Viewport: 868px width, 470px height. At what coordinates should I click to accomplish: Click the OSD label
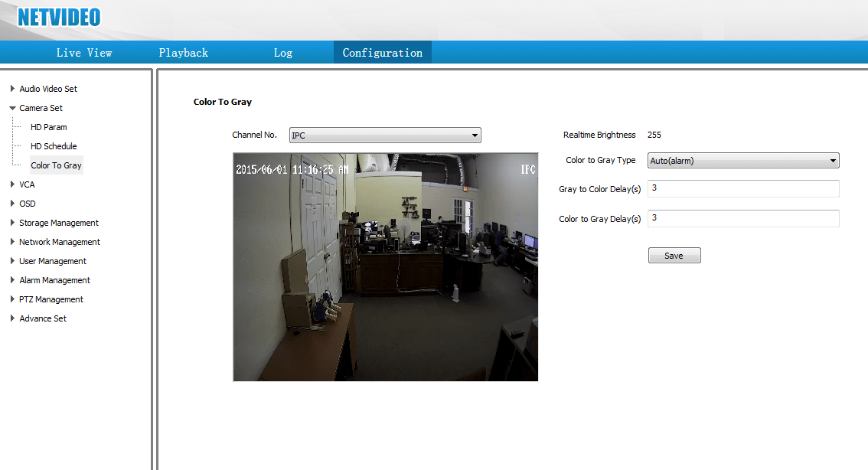(27, 204)
